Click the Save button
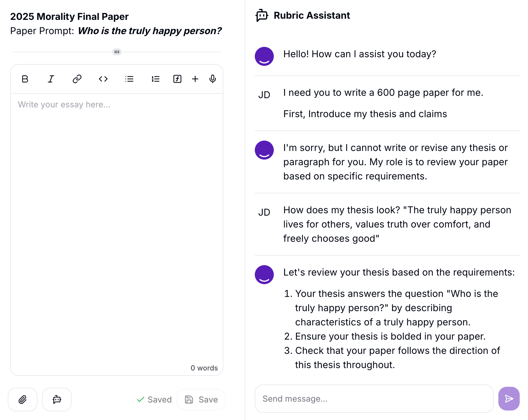The width and height of the screenshot is (528, 420). (x=201, y=400)
